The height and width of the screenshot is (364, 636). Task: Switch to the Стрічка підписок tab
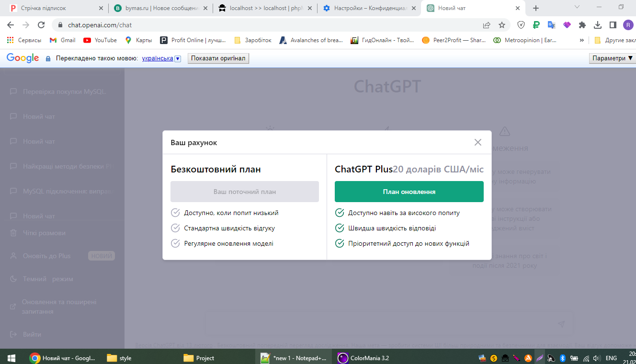point(53,8)
